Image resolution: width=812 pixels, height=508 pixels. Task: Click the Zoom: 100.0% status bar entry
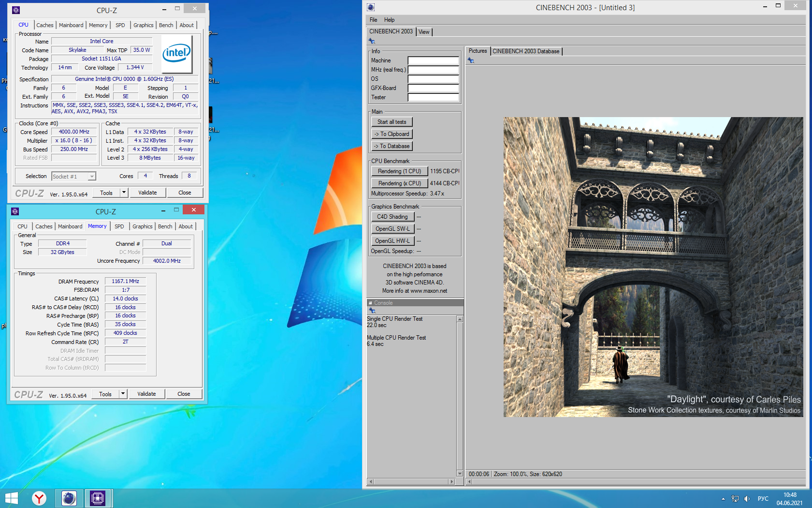pos(510,474)
